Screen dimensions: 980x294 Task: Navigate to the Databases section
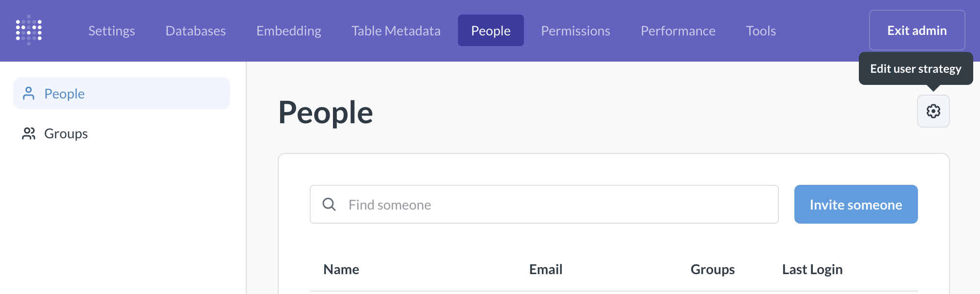coord(195,31)
